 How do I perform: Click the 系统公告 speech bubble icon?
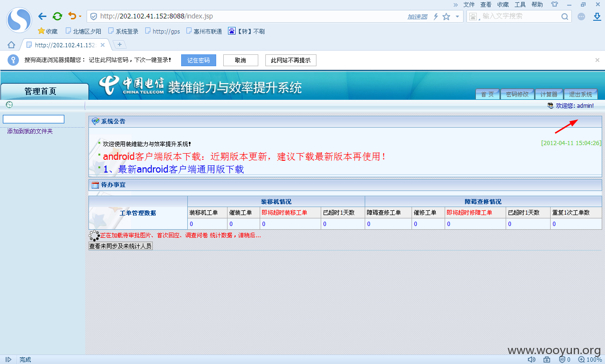pyautogui.click(x=96, y=121)
